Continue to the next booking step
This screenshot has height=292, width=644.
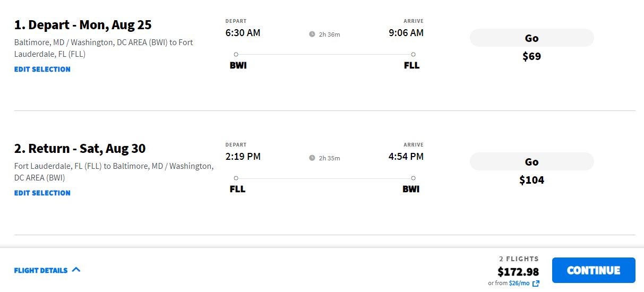click(594, 270)
